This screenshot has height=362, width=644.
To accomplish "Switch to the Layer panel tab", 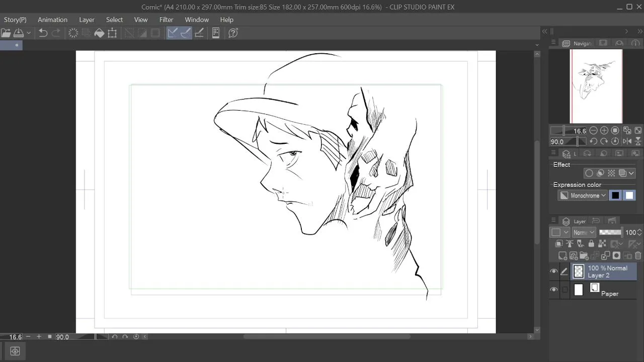I will [x=575, y=221].
